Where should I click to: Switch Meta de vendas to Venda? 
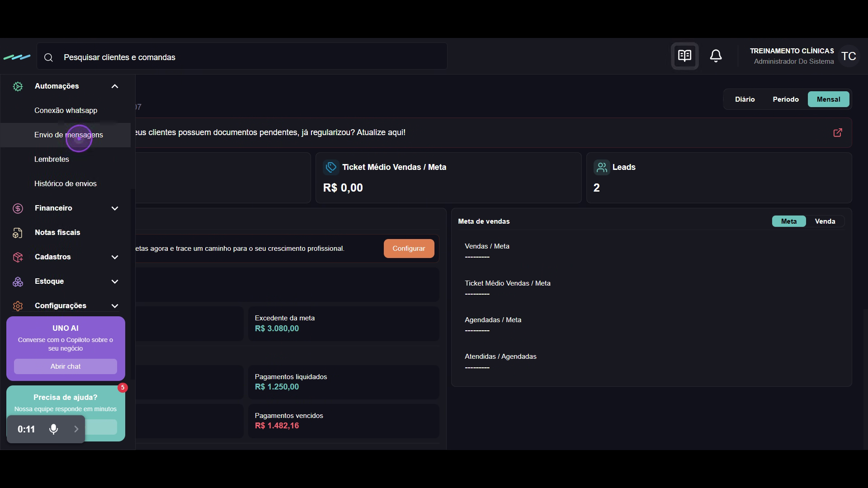[825, 221]
